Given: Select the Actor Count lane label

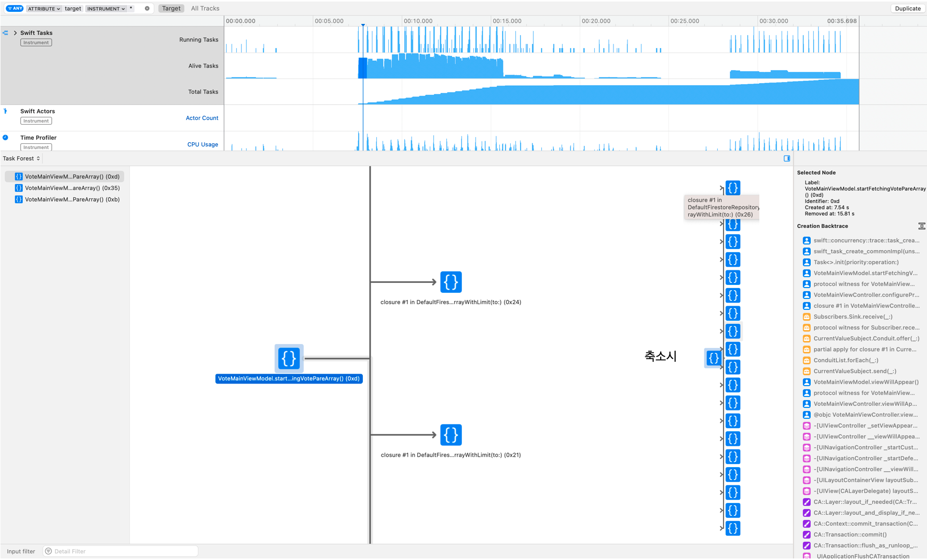Looking at the screenshot, I should point(202,118).
